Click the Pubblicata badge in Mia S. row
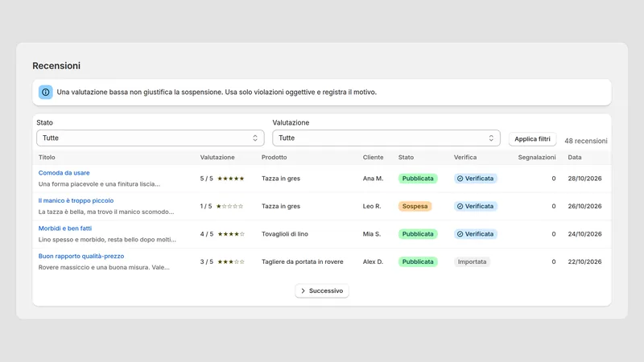 (x=418, y=234)
